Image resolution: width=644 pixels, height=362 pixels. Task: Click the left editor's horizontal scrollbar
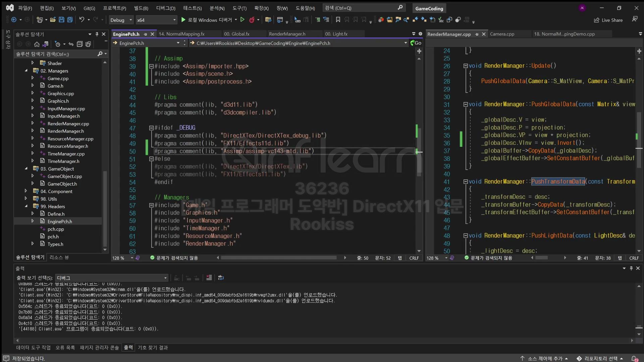click(278, 258)
